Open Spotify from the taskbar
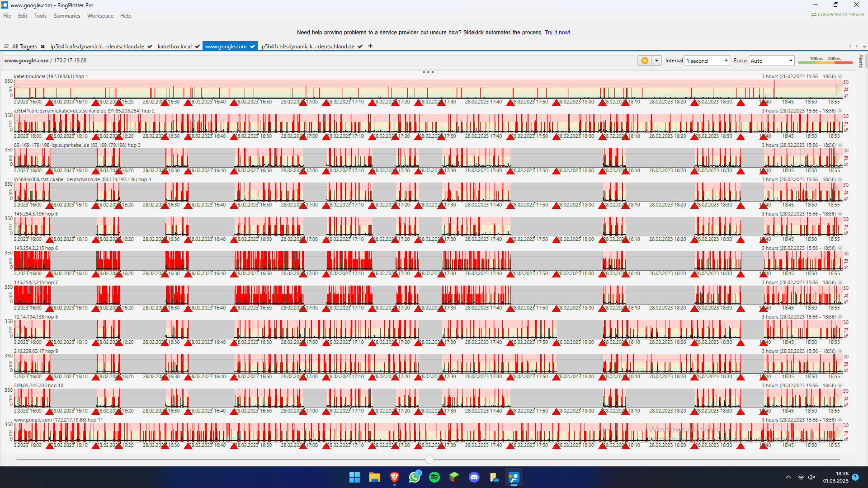This screenshot has width=868, height=488. [434, 477]
